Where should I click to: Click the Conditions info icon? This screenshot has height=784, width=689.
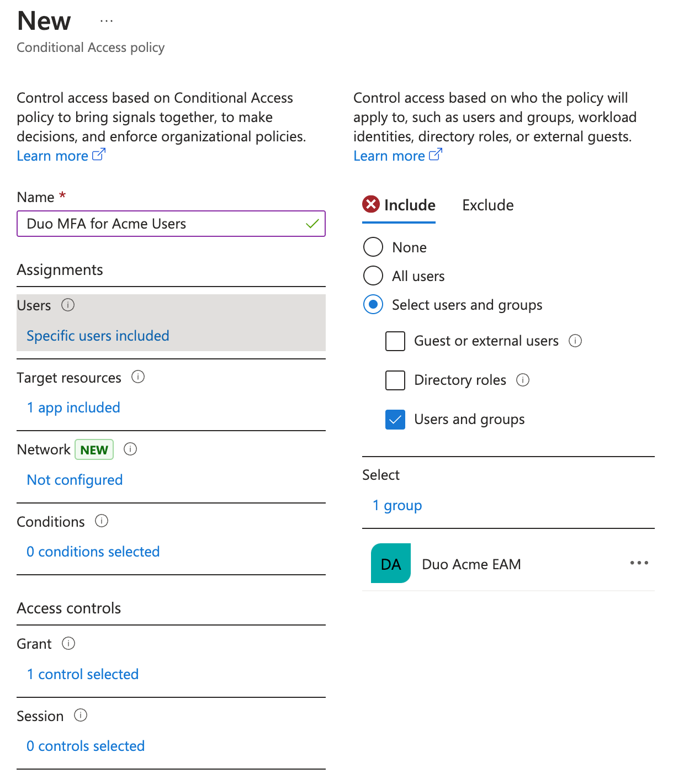pos(102,521)
